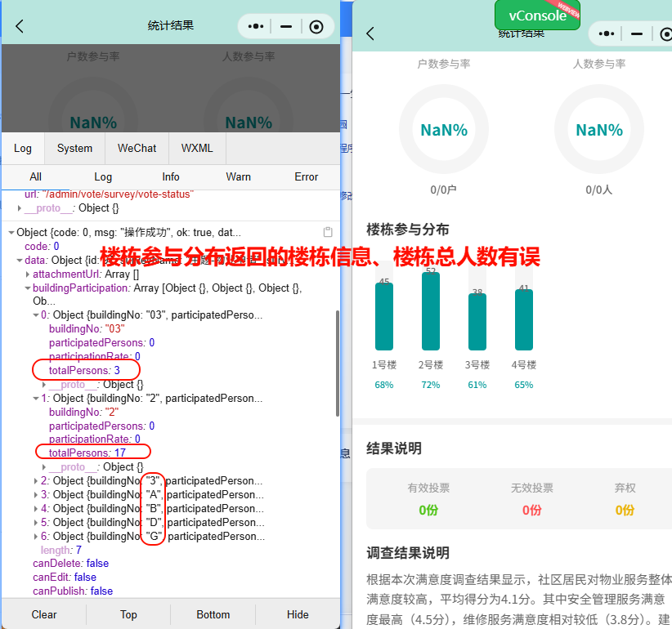Viewport: 672px width, 629px height.
Task: Open the green vConsole button
Action: point(537,16)
